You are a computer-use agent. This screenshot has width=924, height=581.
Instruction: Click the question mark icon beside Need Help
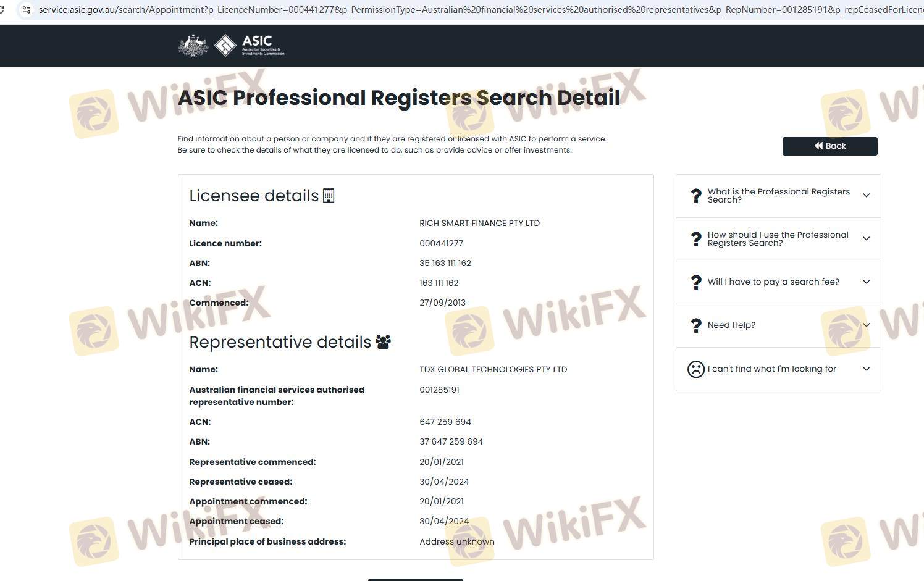(696, 325)
